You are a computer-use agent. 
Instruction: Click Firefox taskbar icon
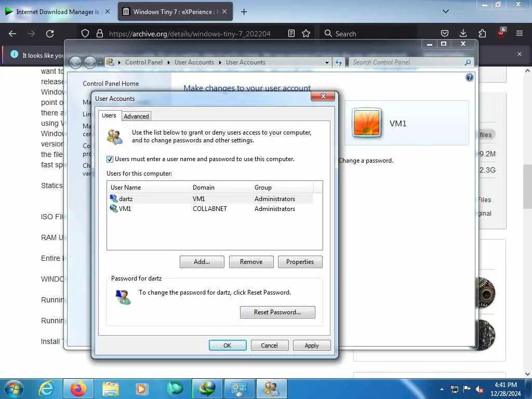click(x=78, y=389)
